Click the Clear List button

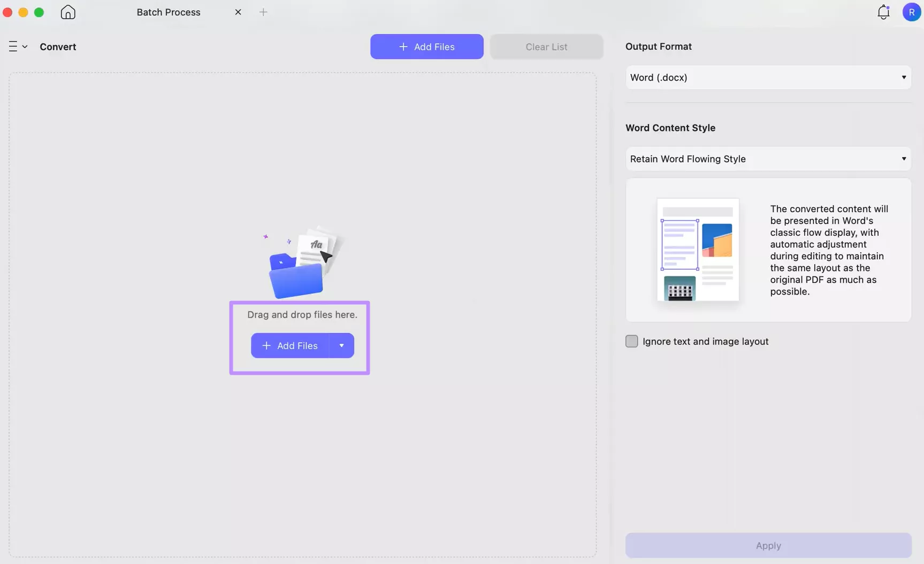(x=546, y=47)
